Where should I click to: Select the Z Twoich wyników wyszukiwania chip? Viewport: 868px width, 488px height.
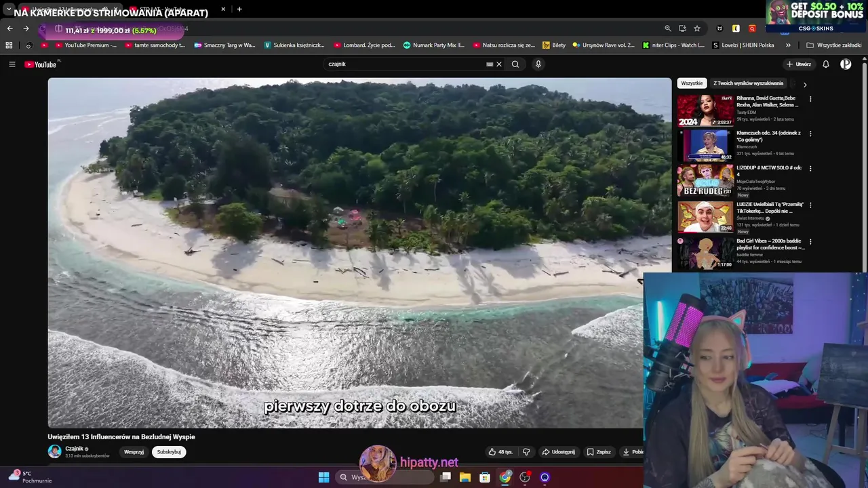(748, 83)
